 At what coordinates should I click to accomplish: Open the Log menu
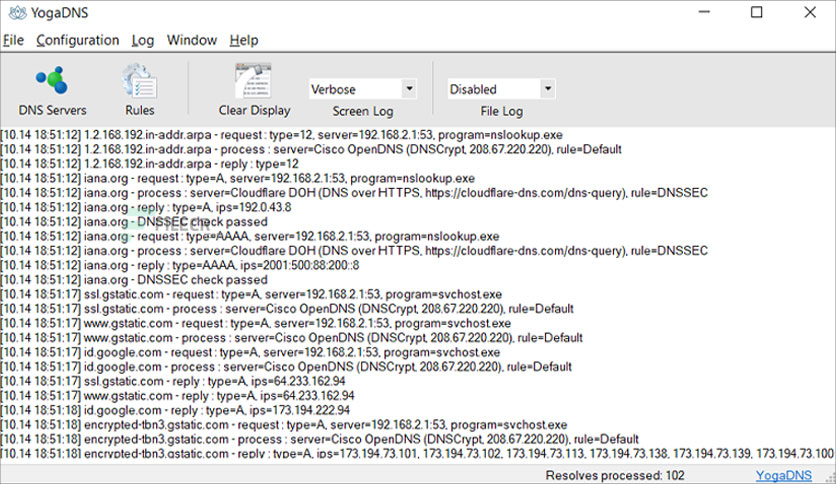(x=143, y=41)
